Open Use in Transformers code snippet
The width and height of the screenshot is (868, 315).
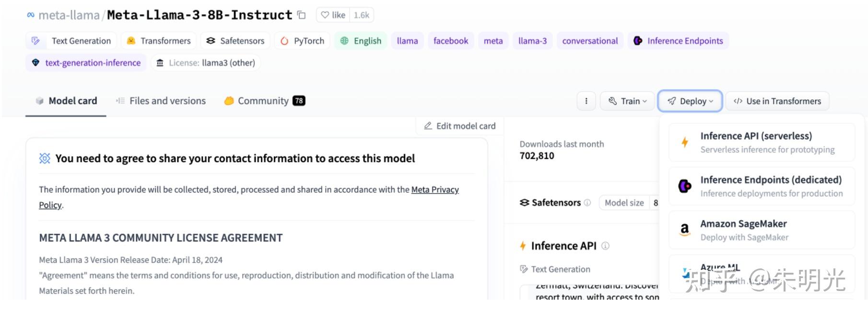click(x=777, y=101)
